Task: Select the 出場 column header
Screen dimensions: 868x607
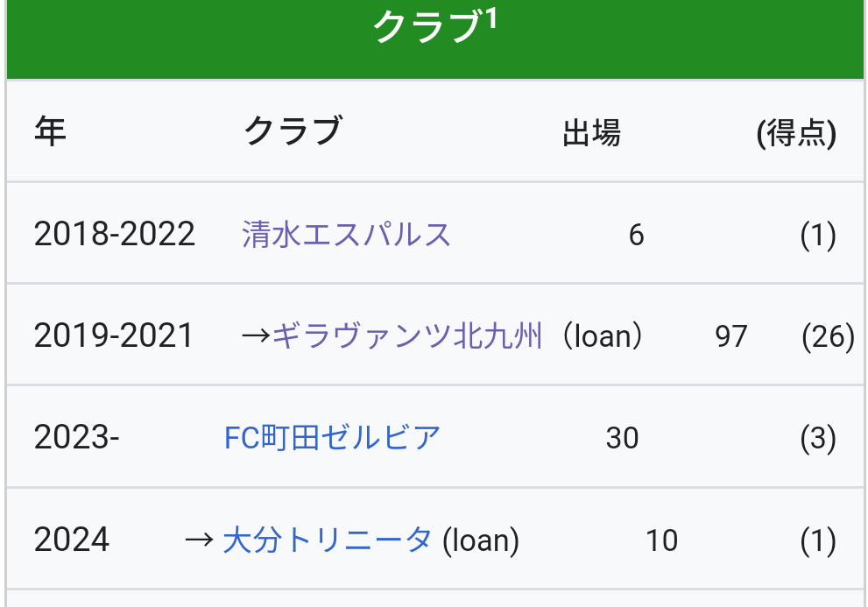Action: [x=591, y=133]
